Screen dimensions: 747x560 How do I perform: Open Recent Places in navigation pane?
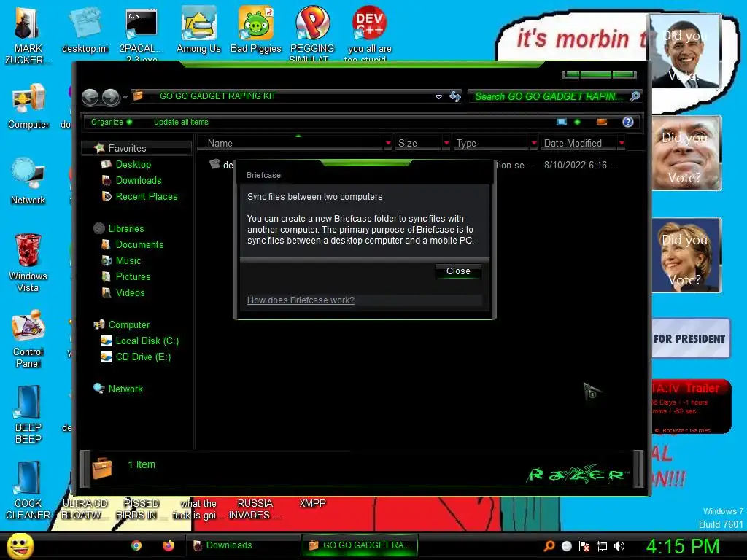click(146, 197)
